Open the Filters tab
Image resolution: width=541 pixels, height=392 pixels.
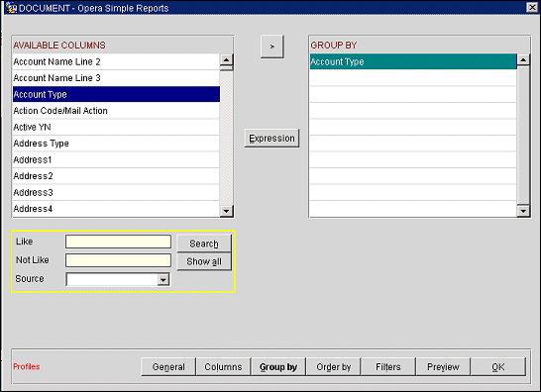point(388,367)
